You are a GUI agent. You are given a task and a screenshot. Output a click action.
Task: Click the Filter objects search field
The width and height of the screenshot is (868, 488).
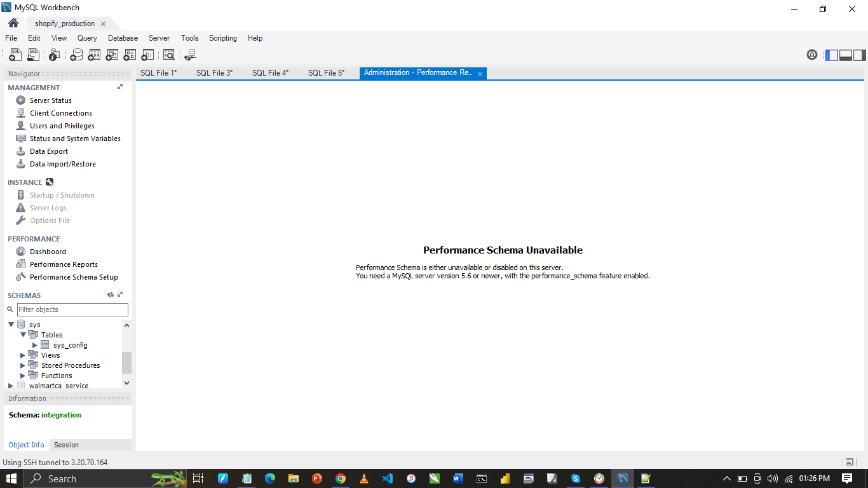point(72,309)
